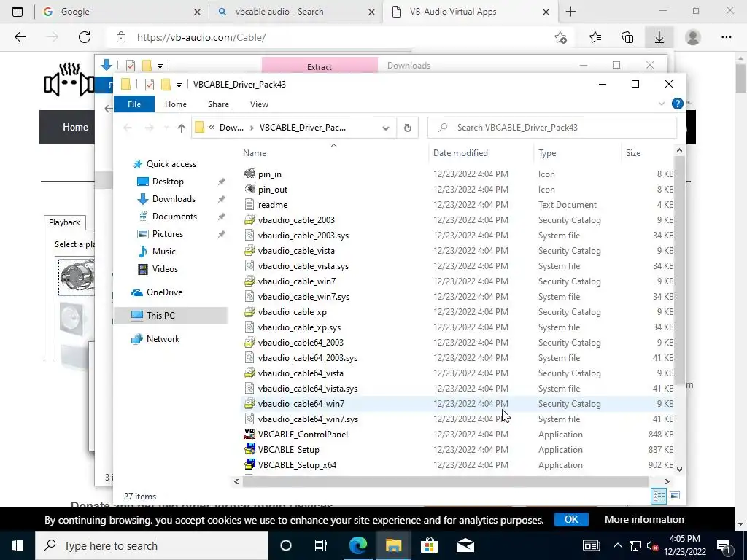Click the Search VBCABLE_Driver_Pack43 field
This screenshot has width=747, height=560.
click(552, 128)
